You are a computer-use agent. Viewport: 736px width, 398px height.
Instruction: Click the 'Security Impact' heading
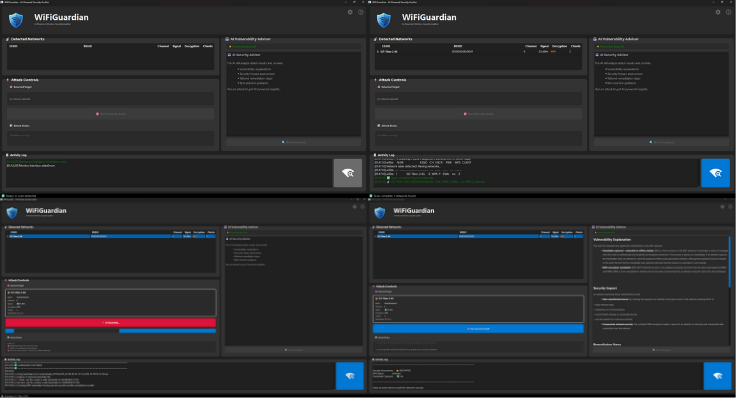(605, 288)
